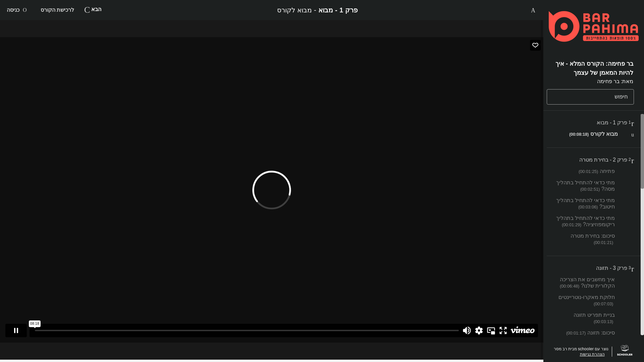Click the author text מאת: בר פחימה

(x=615, y=81)
